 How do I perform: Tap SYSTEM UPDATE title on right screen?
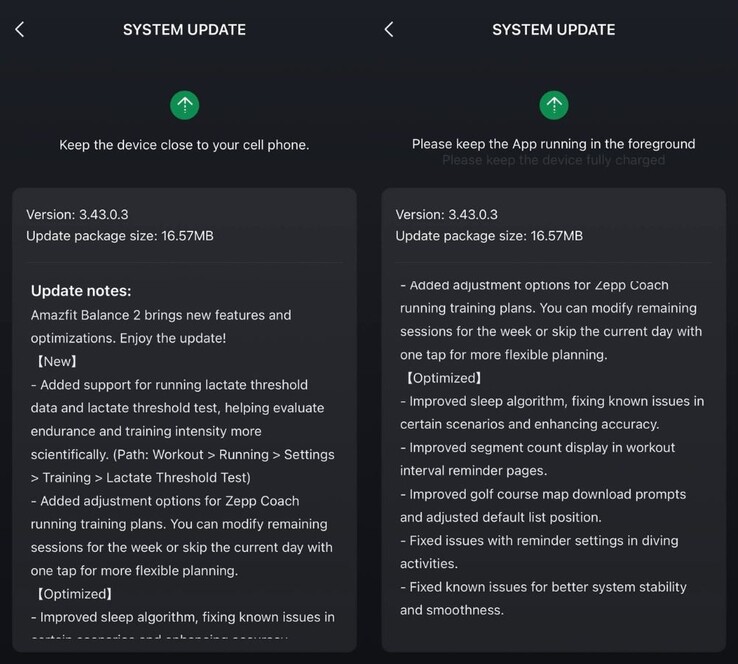click(x=553, y=30)
